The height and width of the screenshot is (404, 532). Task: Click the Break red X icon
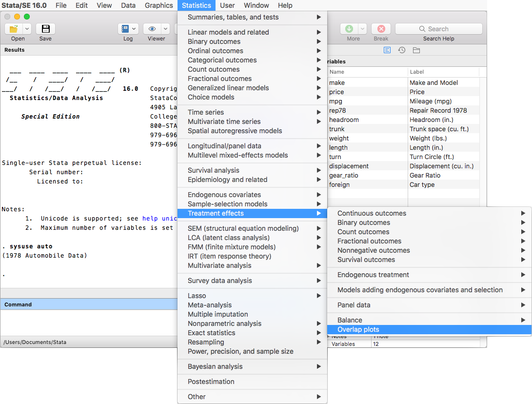(x=381, y=29)
